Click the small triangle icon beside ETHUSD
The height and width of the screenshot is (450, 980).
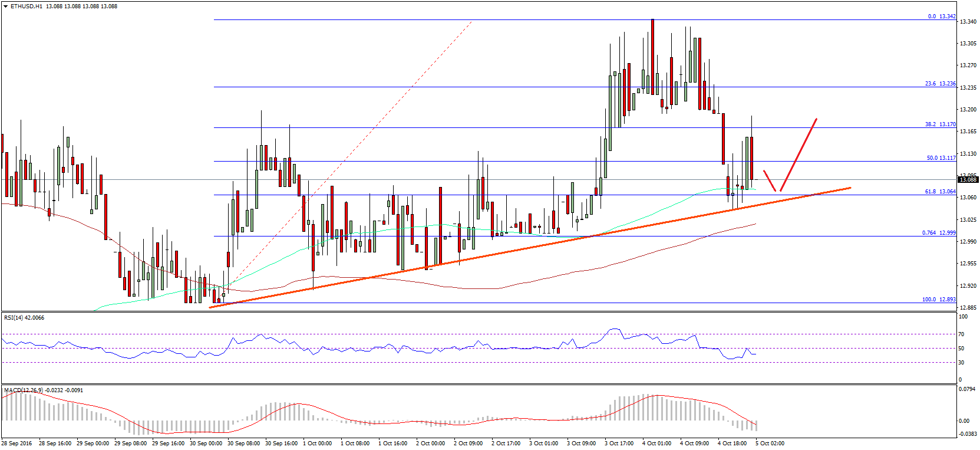click(x=6, y=6)
